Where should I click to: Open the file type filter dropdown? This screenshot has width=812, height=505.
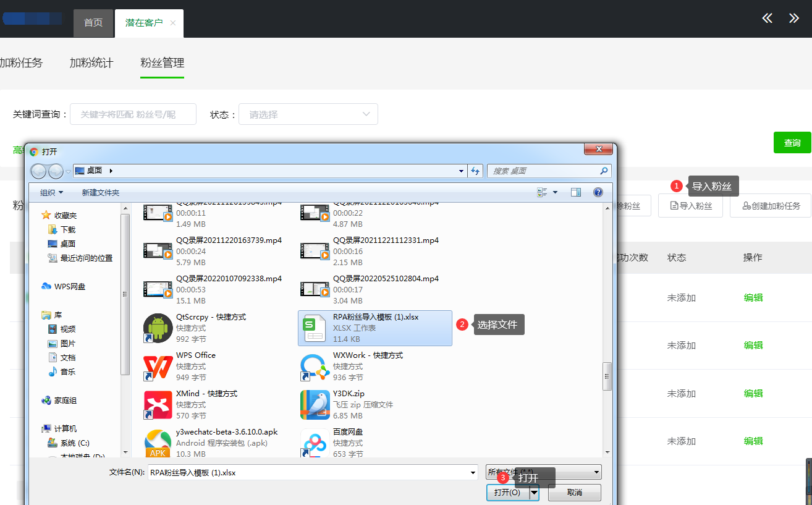pyautogui.click(x=543, y=473)
